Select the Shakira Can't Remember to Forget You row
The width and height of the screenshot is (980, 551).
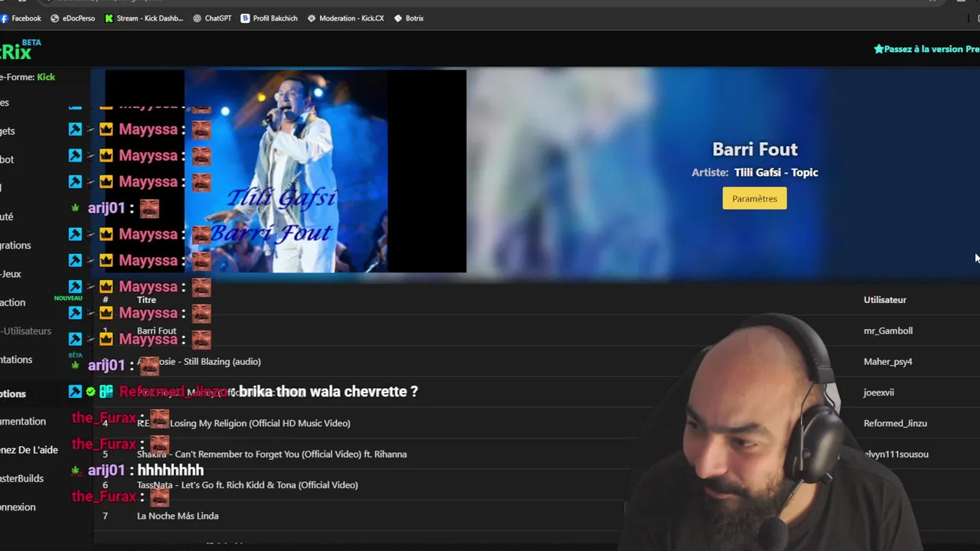536,454
